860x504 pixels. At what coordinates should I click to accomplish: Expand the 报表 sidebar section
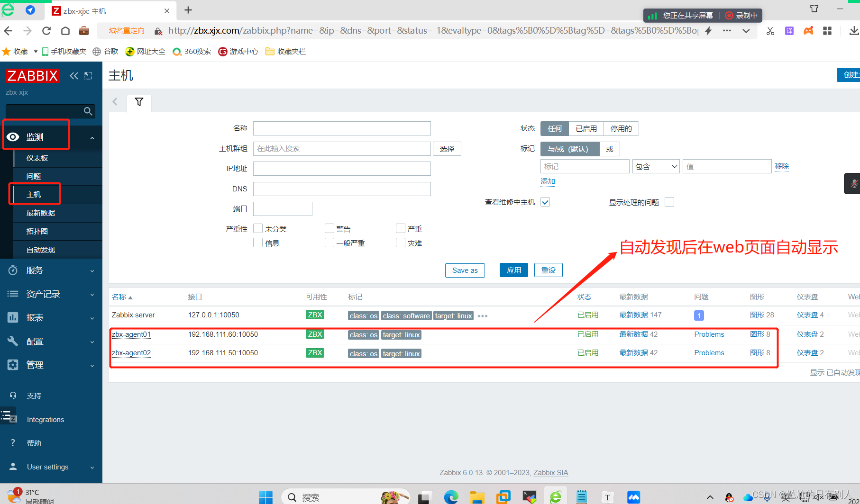pos(51,318)
